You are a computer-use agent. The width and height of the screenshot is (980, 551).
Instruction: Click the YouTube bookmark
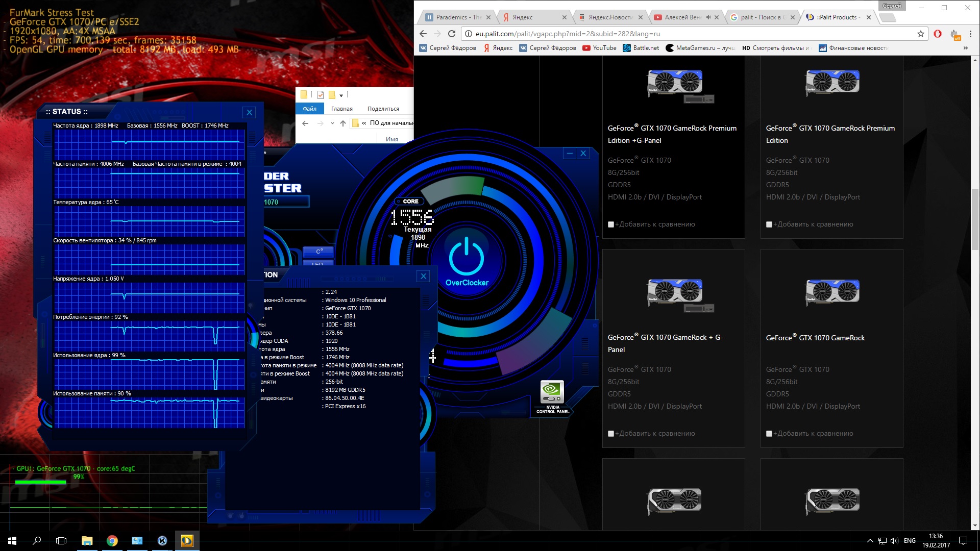coord(600,48)
